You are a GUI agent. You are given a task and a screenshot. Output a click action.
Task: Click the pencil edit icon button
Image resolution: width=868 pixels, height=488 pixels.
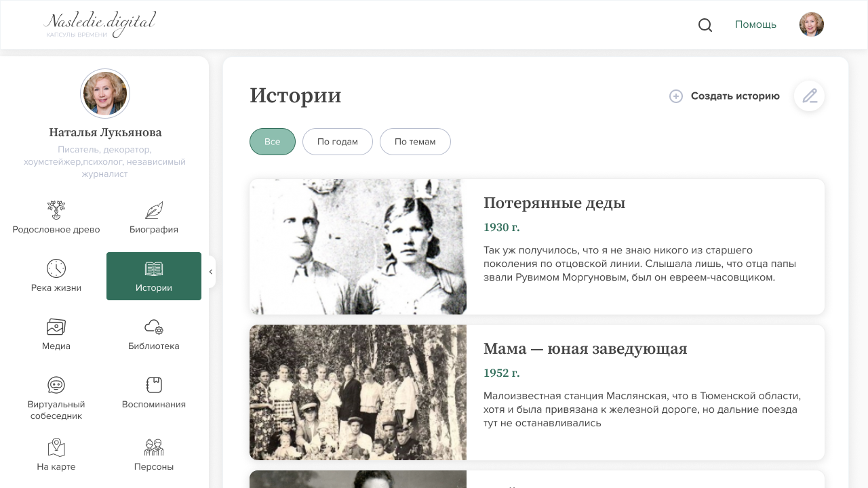(x=810, y=96)
